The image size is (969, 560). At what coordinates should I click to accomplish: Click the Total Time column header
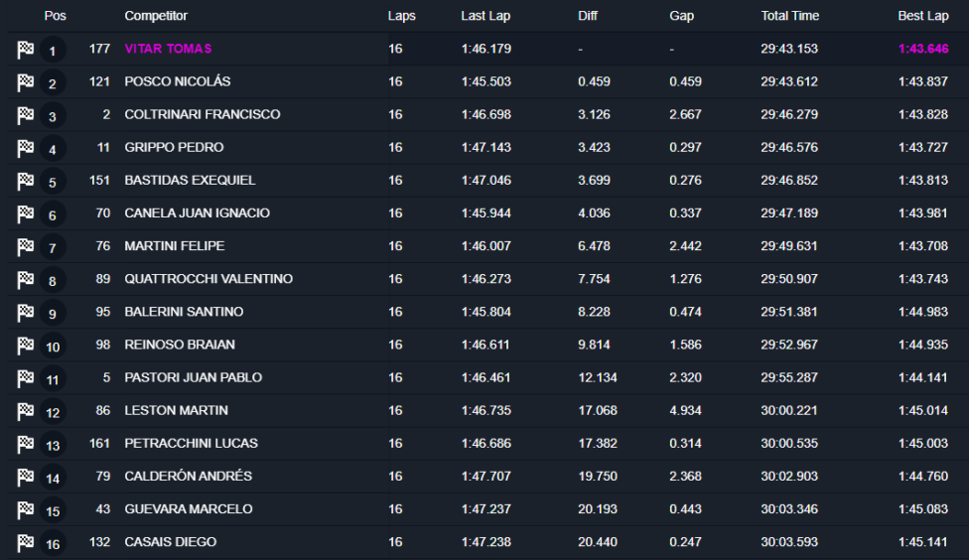(790, 16)
